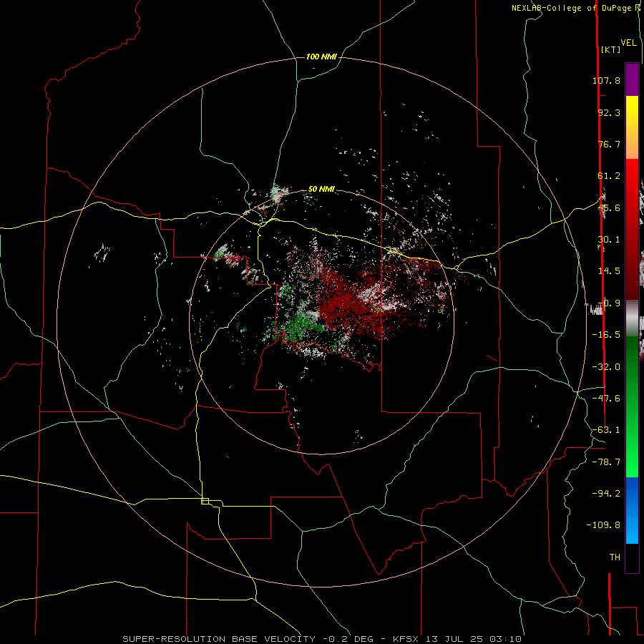The image size is (644, 644).
Task: Click the 14.5 velocity scale value
Action: [x=609, y=271]
